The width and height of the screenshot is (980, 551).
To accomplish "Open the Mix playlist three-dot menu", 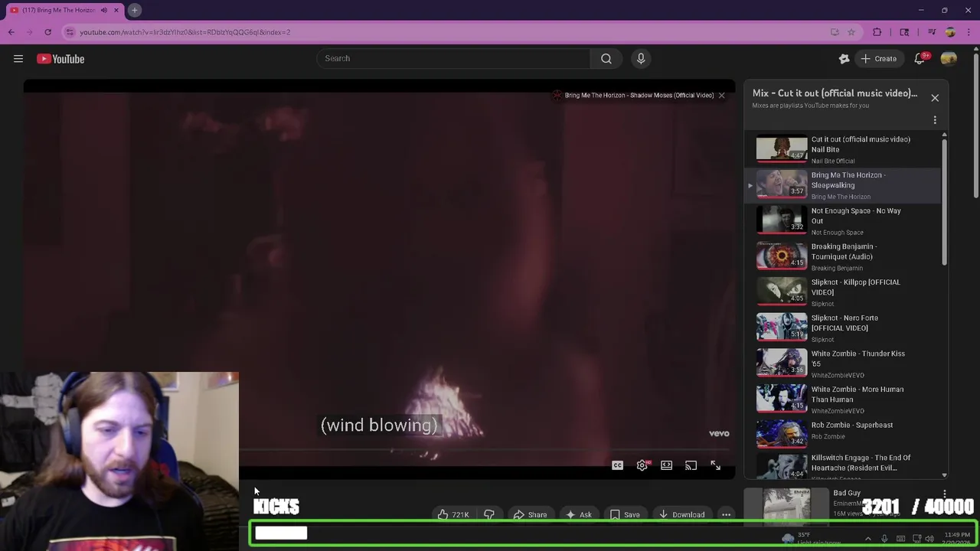I will pos(935,120).
